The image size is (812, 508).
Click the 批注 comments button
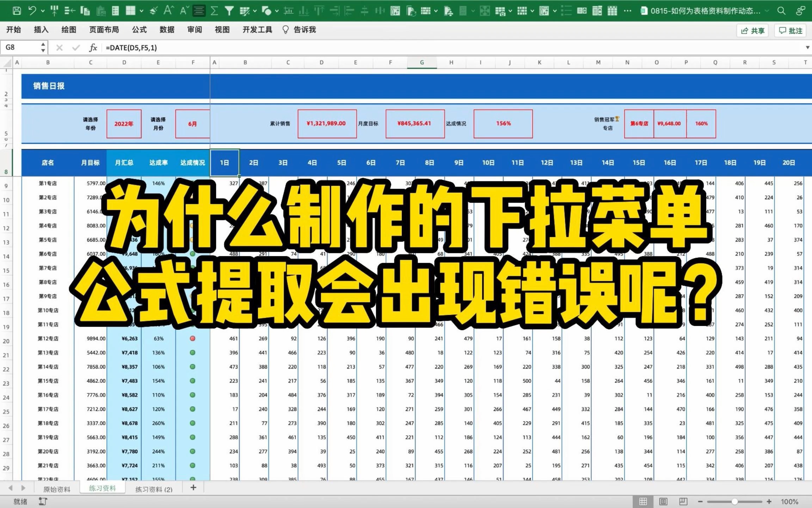pos(791,31)
